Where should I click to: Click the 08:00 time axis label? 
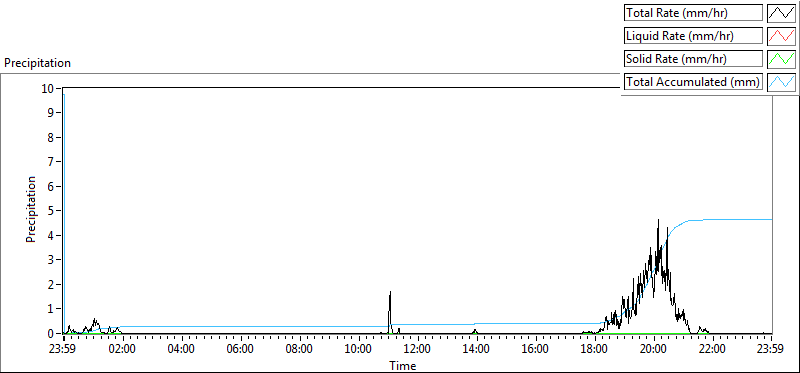[299, 350]
